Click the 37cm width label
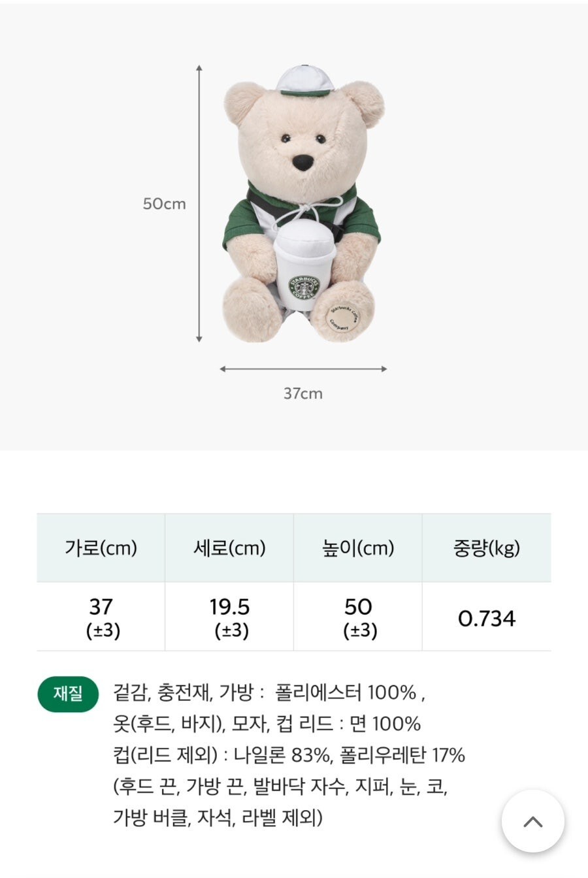The width and height of the screenshot is (588, 878). [x=303, y=393]
